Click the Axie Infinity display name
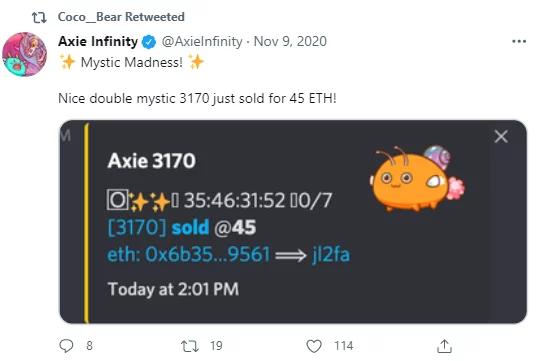 98,41
